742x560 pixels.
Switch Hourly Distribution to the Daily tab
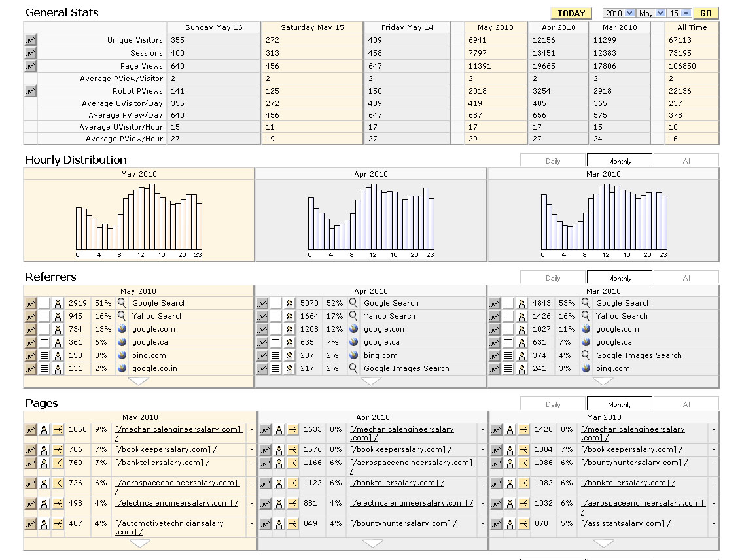click(553, 161)
